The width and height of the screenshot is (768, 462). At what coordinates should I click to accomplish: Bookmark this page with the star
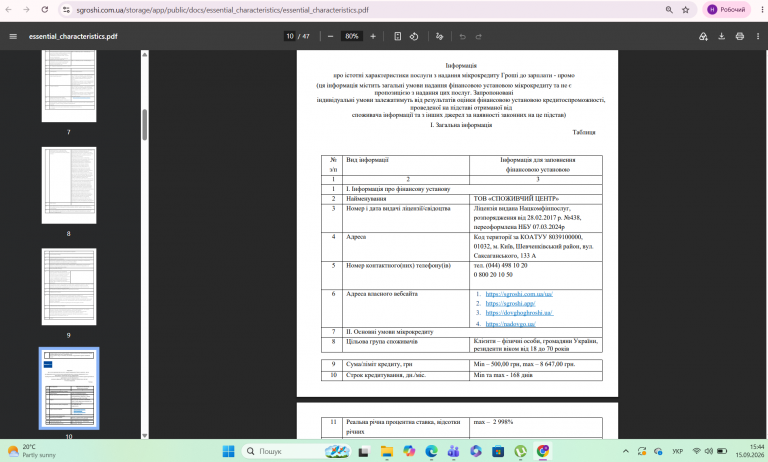686,10
